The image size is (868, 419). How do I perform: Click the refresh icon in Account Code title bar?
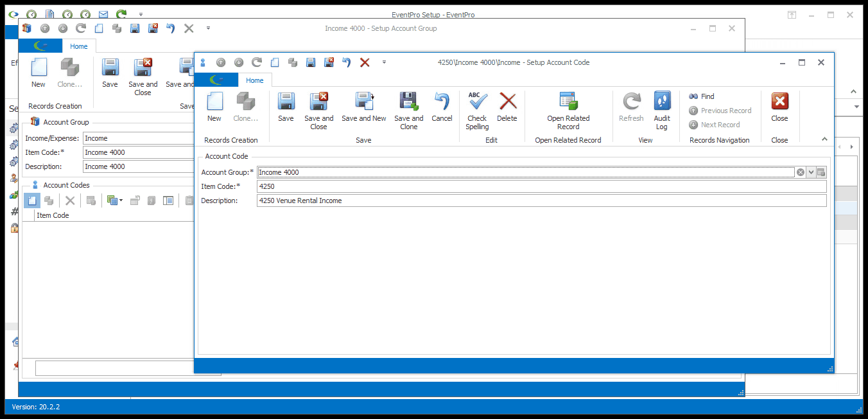[x=257, y=62]
